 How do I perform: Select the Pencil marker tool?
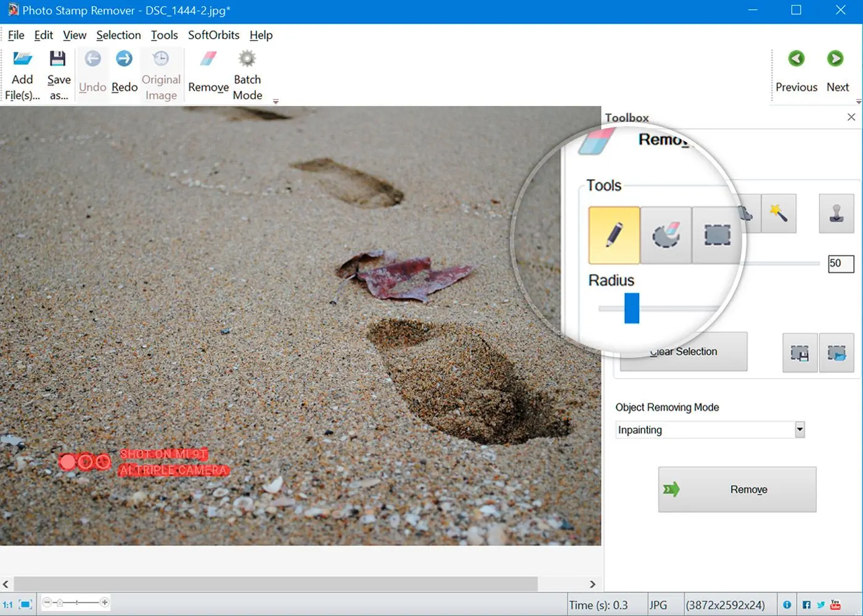(x=614, y=235)
